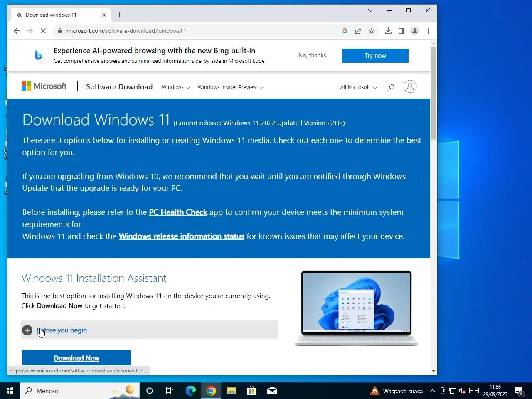532x399 pixels.
Task: Click the Software Download heading link
Action: pyautogui.click(x=119, y=86)
